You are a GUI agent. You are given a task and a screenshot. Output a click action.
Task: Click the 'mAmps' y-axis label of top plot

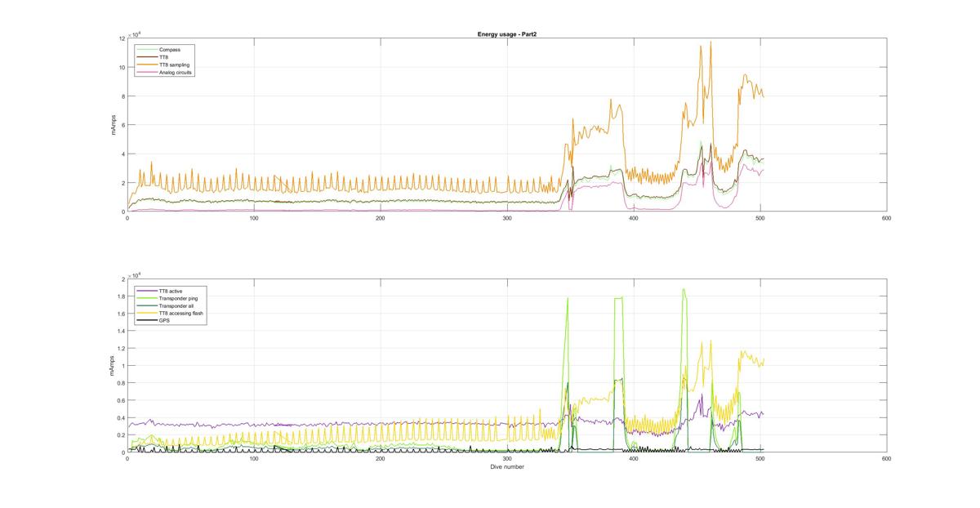tap(115, 125)
